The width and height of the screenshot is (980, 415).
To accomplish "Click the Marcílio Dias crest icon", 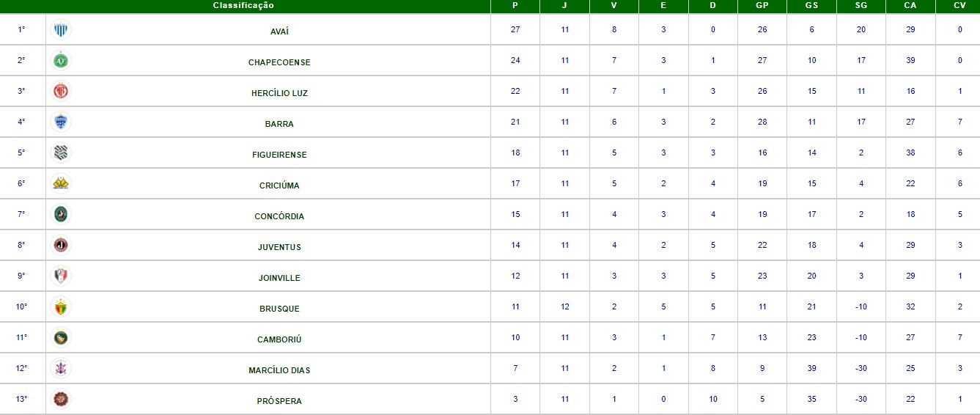I will pyautogui.click(x=62, y=369).
